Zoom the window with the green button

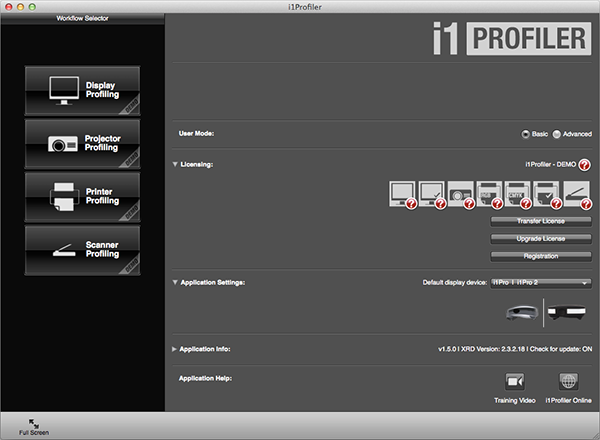pos(33,7)
